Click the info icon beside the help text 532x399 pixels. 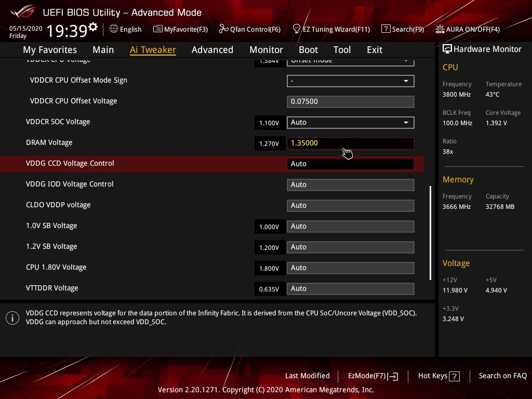(12, 318)
